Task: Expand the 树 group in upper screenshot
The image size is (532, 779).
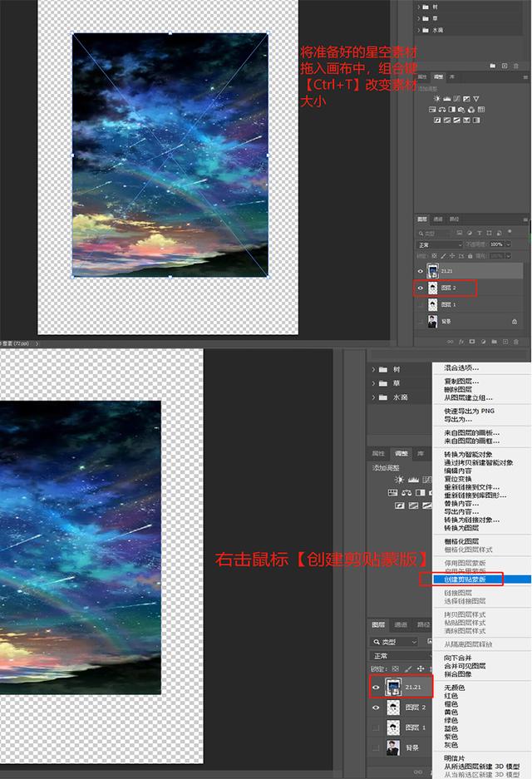Action: tap(418, 7)
